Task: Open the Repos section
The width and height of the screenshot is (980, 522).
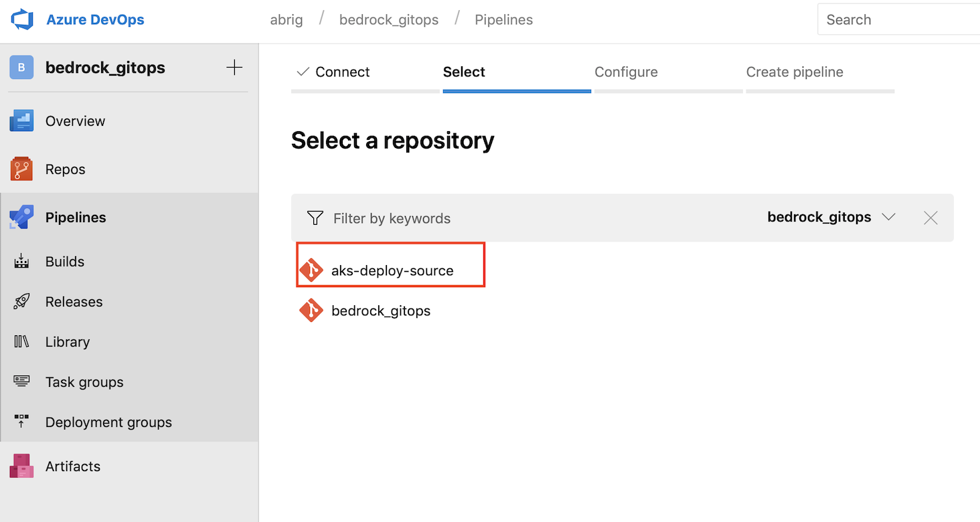Action: tap(65, 169)
